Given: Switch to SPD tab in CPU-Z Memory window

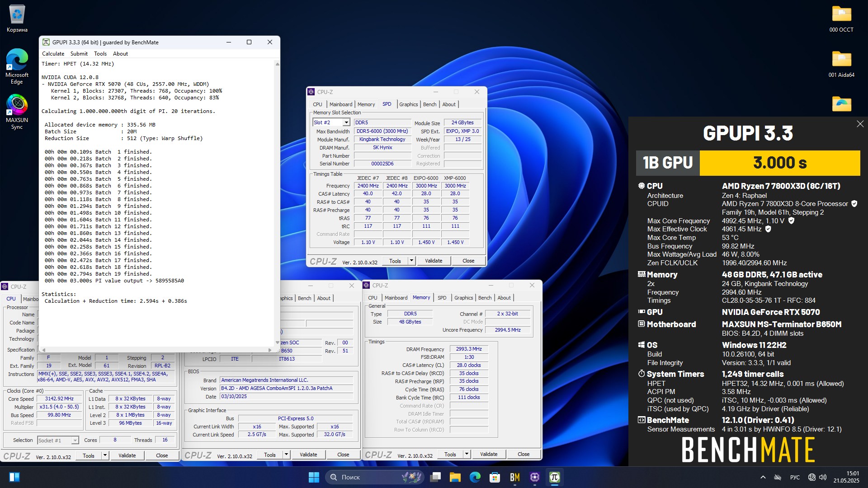Looking at the screenshot, I should (x=442, y=298).
